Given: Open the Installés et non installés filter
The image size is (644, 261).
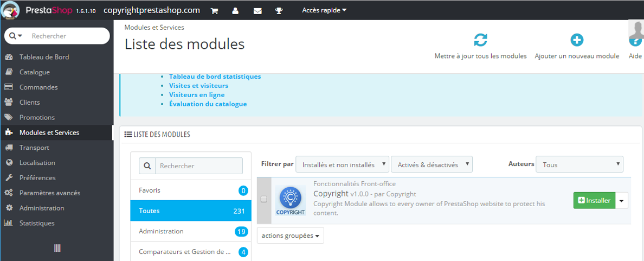Looking at the screenshot, I should (343, 164).
